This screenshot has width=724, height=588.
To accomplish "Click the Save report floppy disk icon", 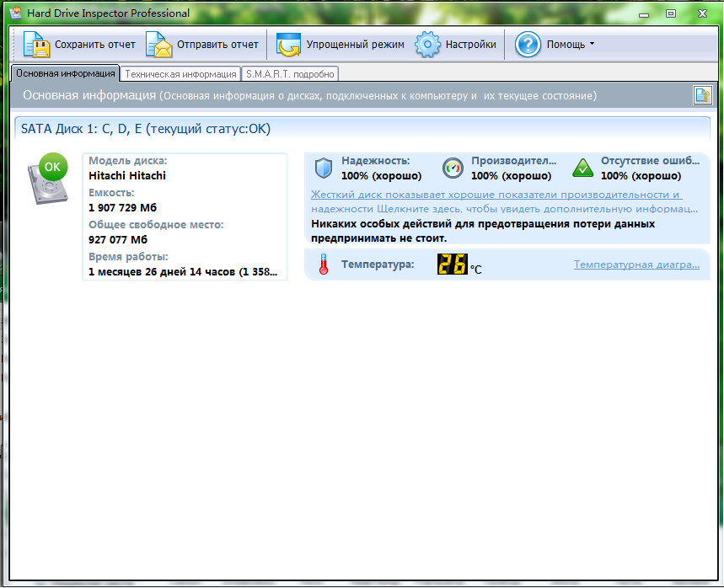I will (x=36, y=45).
